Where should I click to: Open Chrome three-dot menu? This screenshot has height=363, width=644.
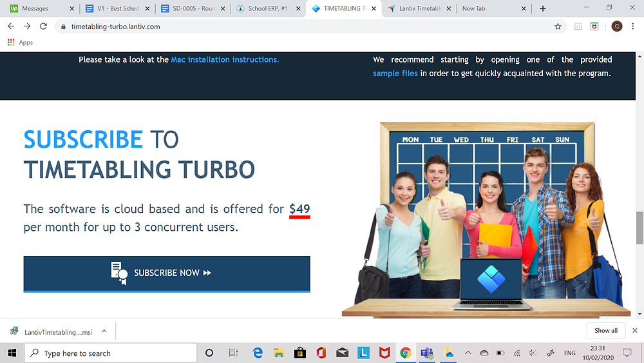click(633, 26)
